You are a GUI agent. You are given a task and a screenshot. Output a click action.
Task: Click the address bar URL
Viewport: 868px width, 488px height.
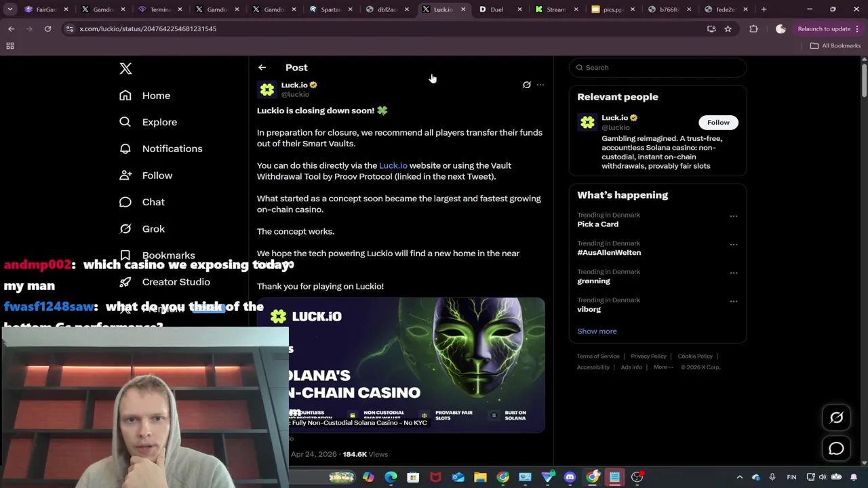pos(148,29)
